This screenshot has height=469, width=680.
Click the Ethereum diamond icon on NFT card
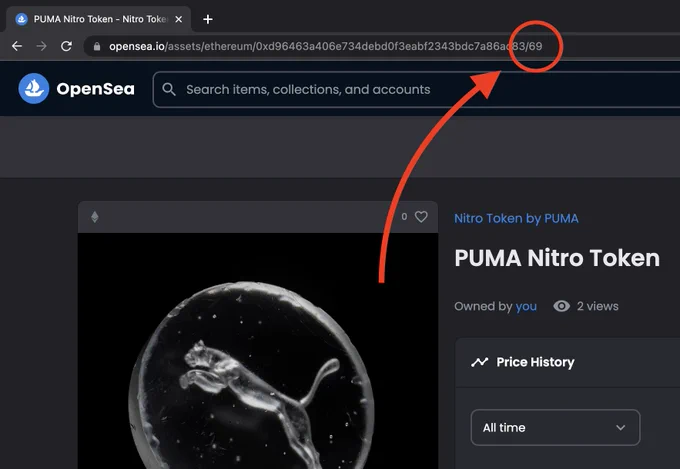coord(95,217)
